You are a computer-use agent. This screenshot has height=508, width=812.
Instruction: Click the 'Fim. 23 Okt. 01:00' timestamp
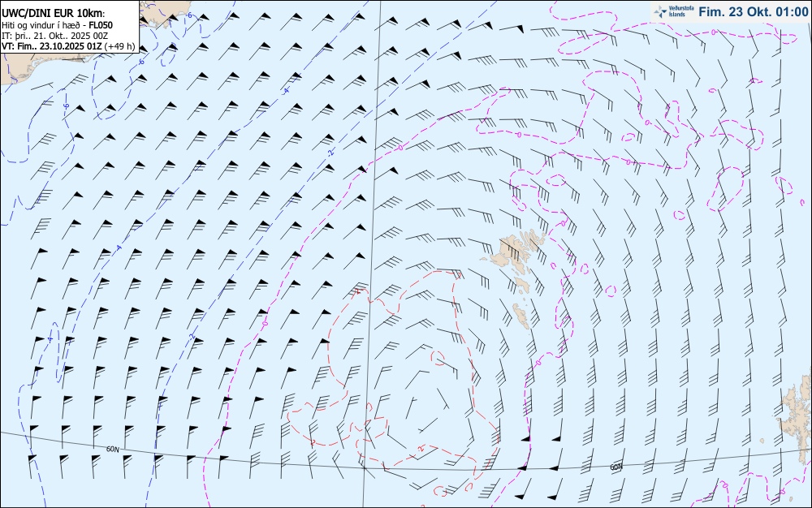pyautogui.click(x=753, y=11)
